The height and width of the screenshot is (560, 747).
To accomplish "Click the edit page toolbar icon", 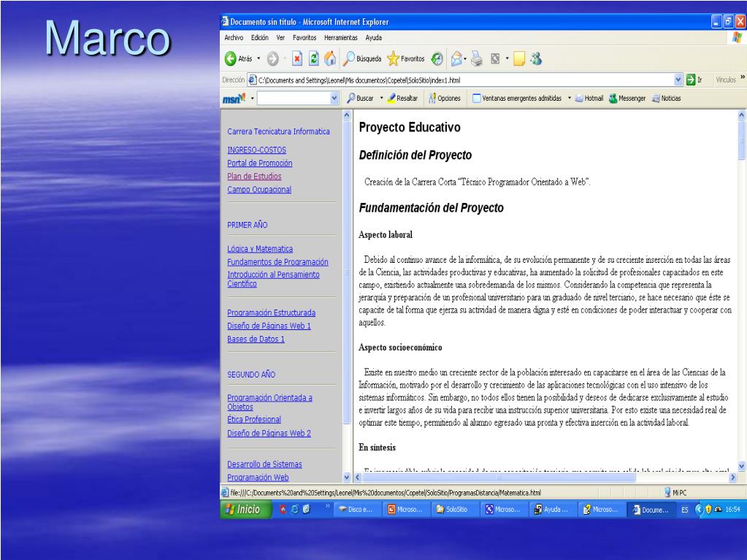I will [496, 58].
